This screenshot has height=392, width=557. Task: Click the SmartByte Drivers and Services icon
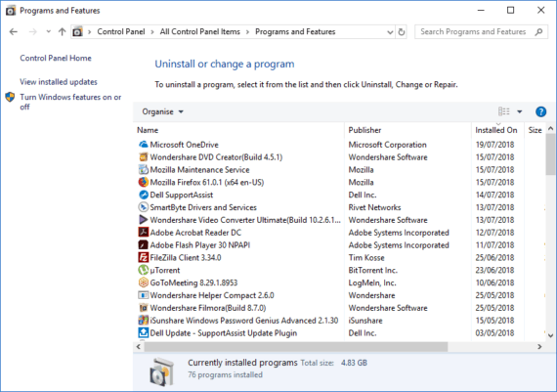[143, 207]
